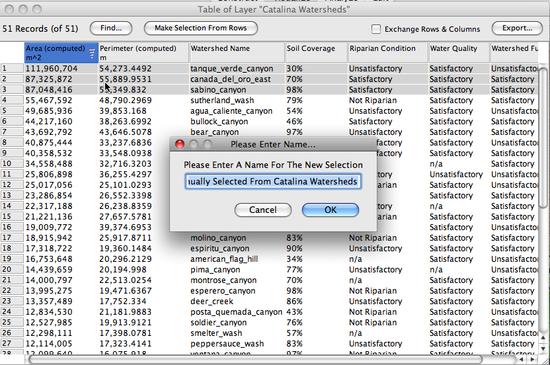The width and height of the screenshot is (550, 365).
Task: Click the scroll down arrow at right
Action: (543, 349)
